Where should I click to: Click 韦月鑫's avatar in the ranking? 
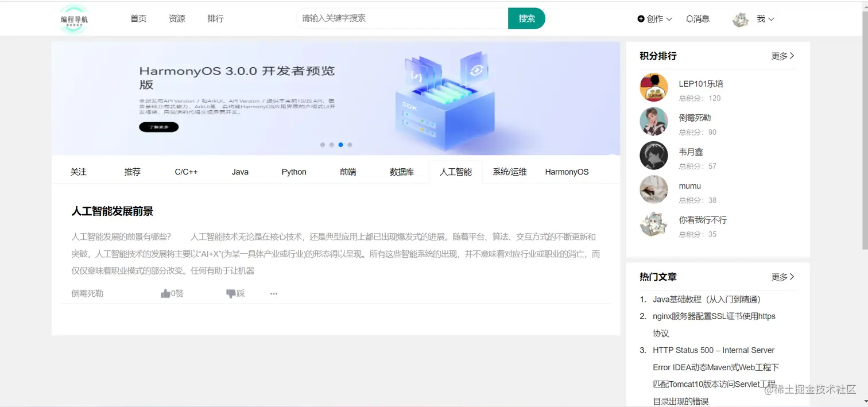tap(654, 156)
